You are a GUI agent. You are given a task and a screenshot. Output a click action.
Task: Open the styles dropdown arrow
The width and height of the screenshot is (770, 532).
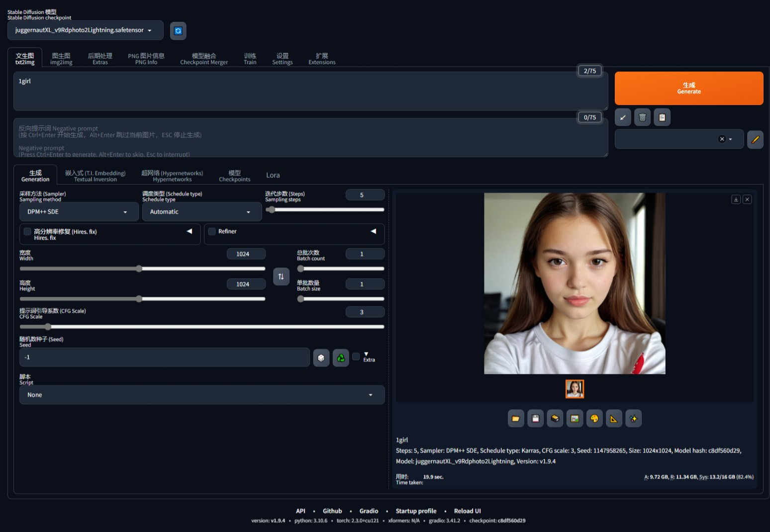(730, 139)
